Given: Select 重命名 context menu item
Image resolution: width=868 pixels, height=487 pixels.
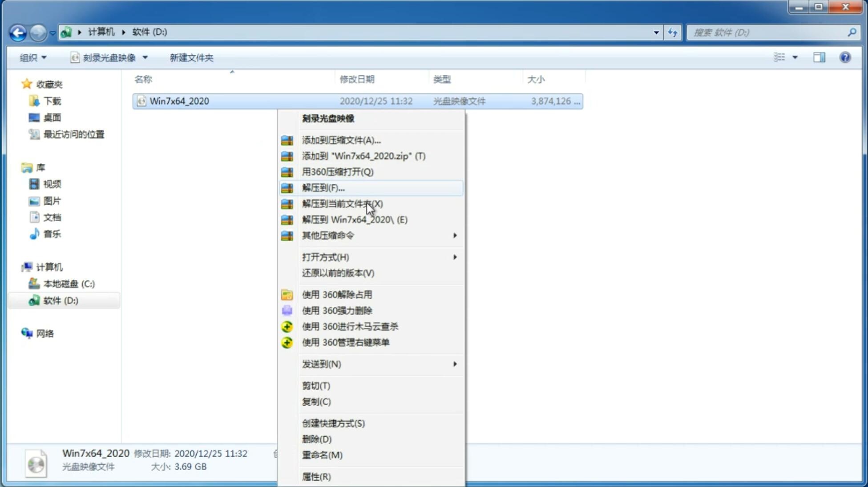Looking at the screenshot, I should click(x=322, y=455).
